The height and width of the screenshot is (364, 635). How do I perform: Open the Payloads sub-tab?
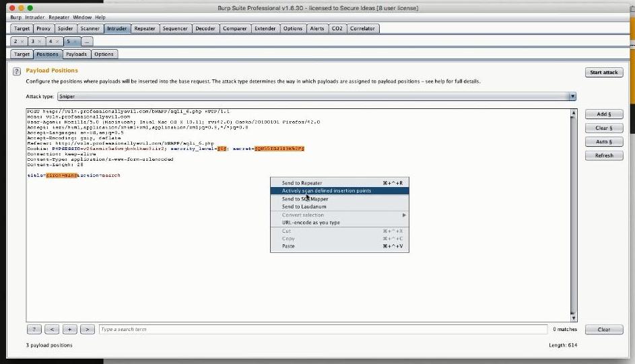76,54
